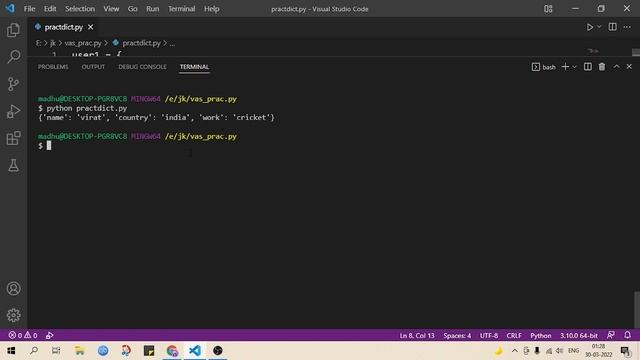Open the Terminal menu
The height and width of the screenshot is (360, 640).
182,9
